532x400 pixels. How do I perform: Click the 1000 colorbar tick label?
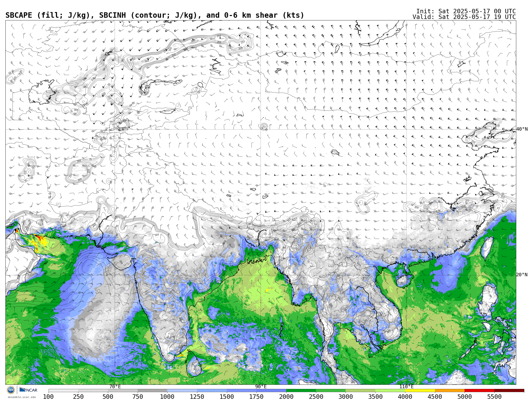[x=167, y=397]
